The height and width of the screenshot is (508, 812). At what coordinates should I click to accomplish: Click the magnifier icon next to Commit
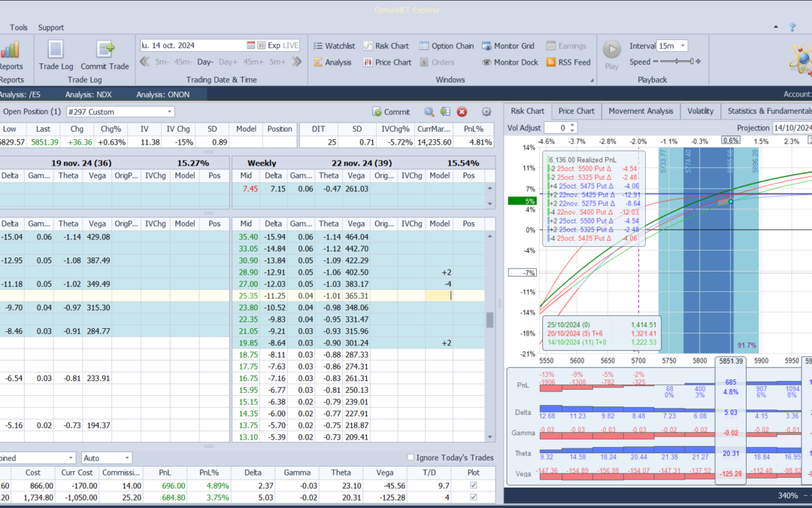(x=429, y=111)
